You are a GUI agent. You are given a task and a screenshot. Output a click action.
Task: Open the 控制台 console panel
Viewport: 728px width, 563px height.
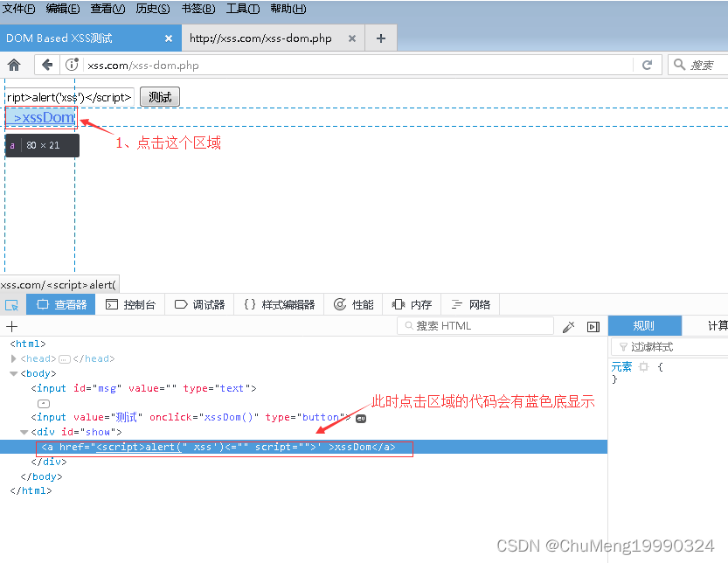click(130, 305)
